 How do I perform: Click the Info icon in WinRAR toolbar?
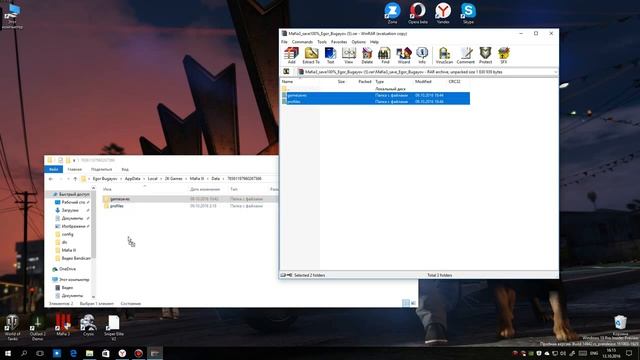click(422, 55)
